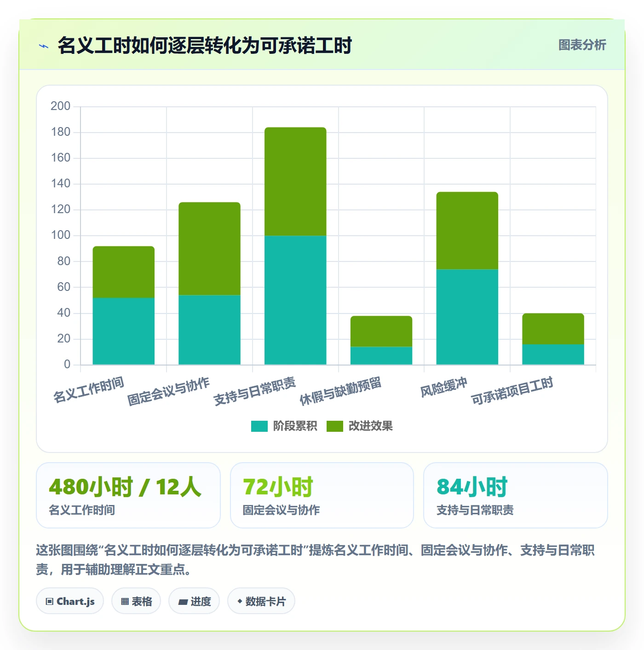
Task: Click the 数据卡片 tag chip
Action: (x=261, y=601)
